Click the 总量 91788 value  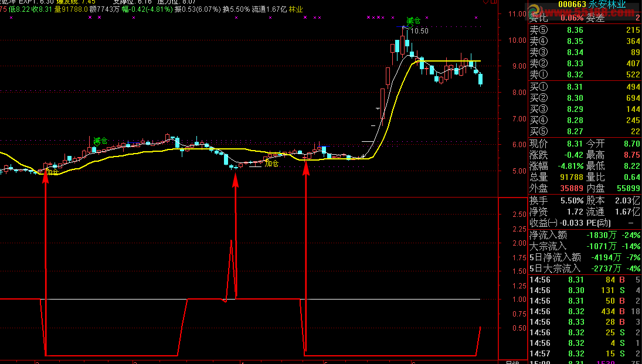[572, 177]
